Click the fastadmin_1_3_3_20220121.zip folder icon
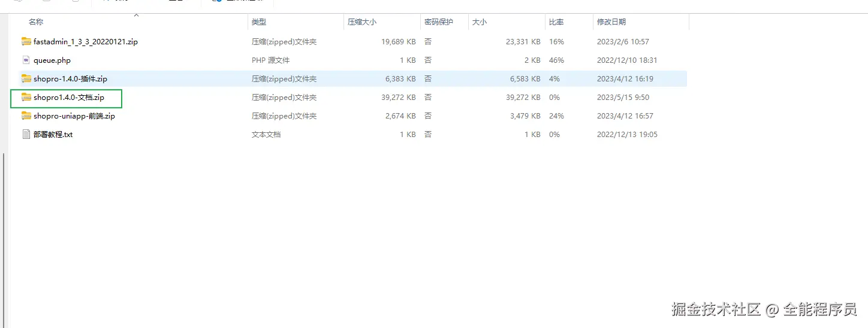Viewport: 868px width, 328px height. (26, 42)
